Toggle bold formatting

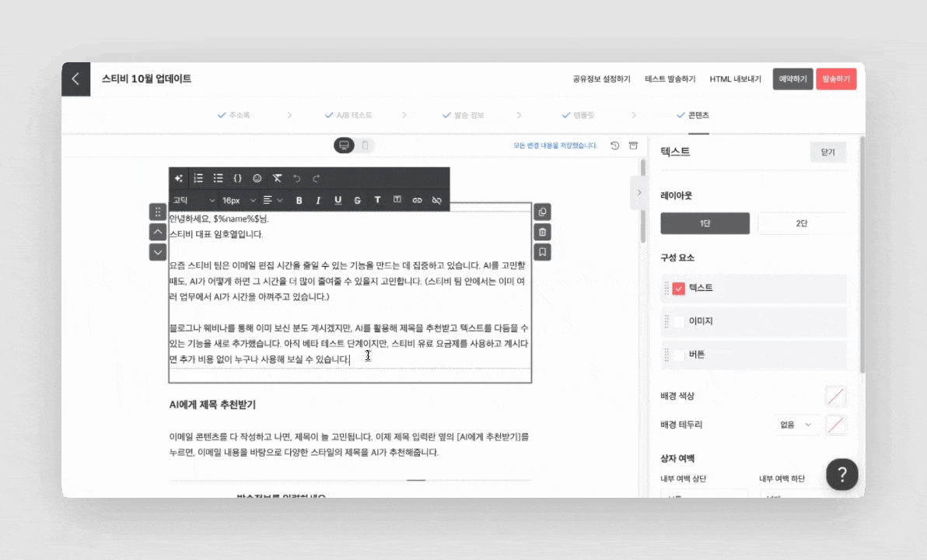pyautogui.click(x=299, y=201)
